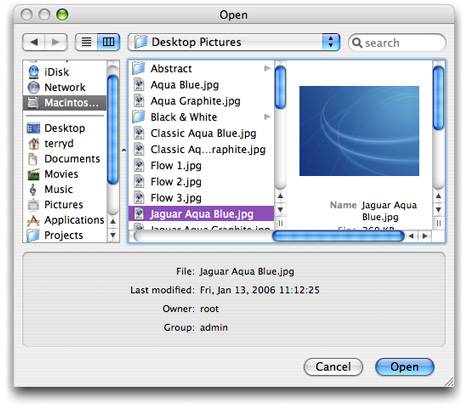Click the green zoom window button
This screenshot has height=409, width=468.
(62, 15)
